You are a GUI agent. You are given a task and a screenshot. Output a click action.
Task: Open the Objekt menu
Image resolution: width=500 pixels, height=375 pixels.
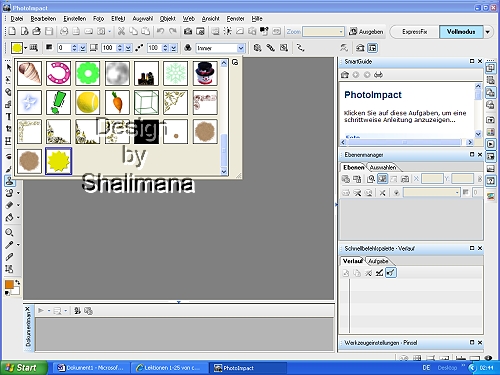click(x=167, y=19)
